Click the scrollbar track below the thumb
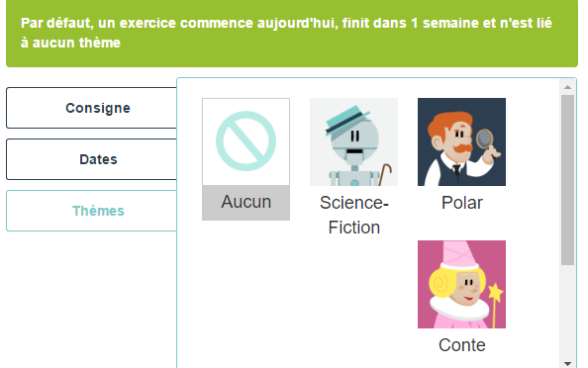This screenshot has width=588, height=368. (x=568, y=312)
